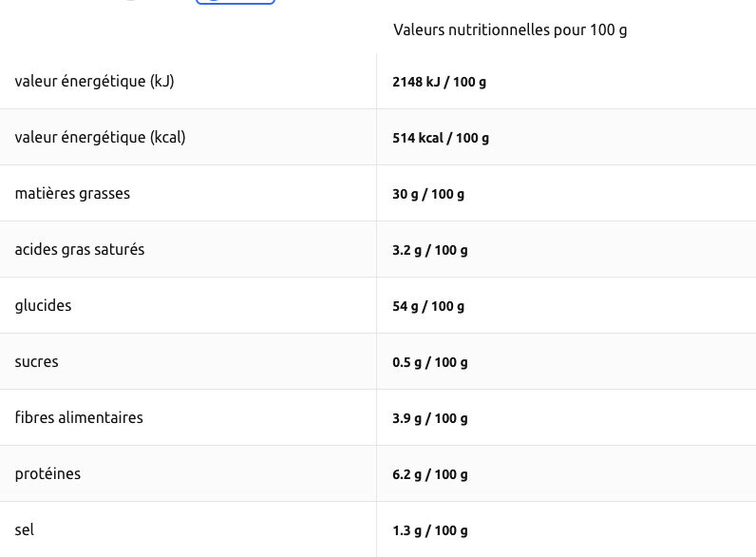
Task: Click the '3.2 g / 100 g' value
Action: click(430, 251)
